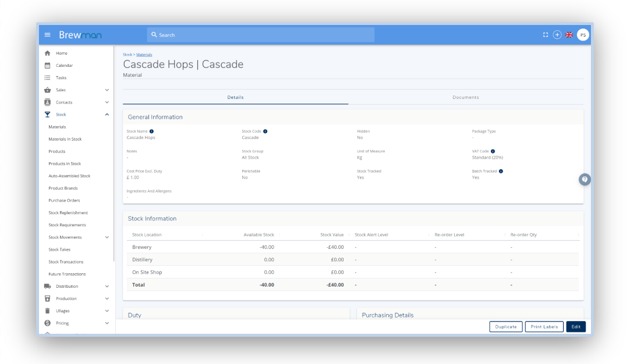Click the Re-order Level column header
Image resolution: width=634 pixels, height=364 pixels.
tap(449, 235)
